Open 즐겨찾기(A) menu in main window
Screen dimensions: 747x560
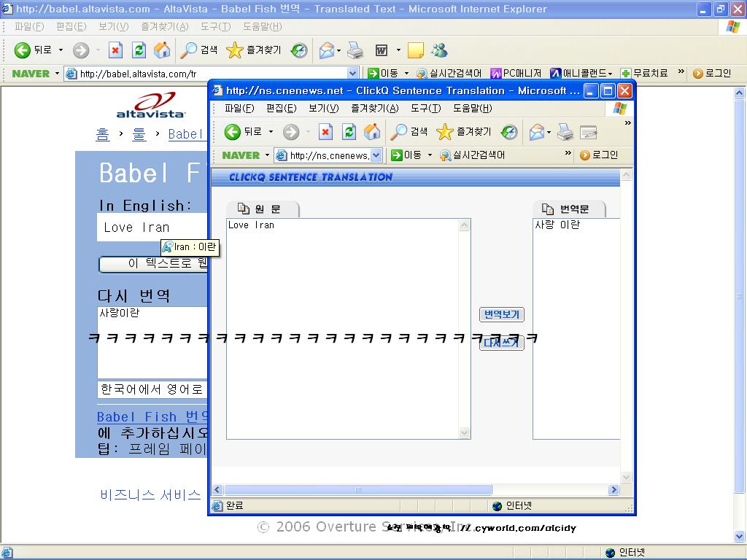[x=164, y=27]
